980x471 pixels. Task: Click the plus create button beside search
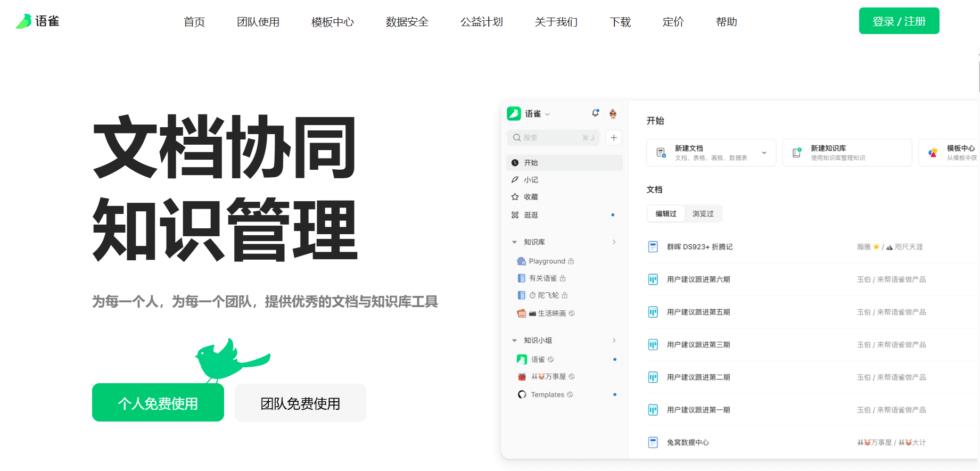[614, 137]
